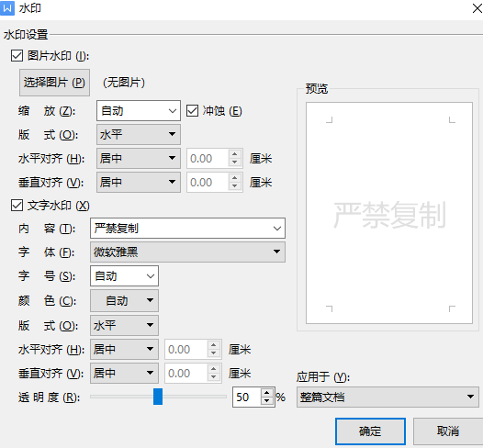483x448 pixels.
Task: Toggle the 图片水印 checkbox
Action: (17, 56)
